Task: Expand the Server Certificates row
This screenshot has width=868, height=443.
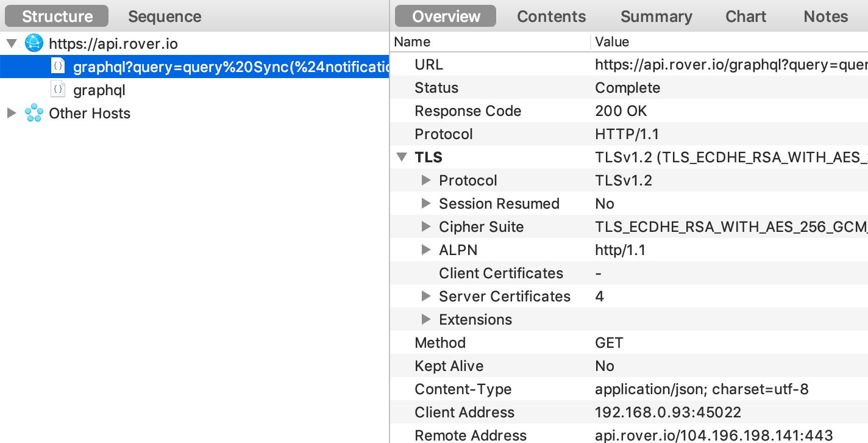Action: tap(426, 297)
